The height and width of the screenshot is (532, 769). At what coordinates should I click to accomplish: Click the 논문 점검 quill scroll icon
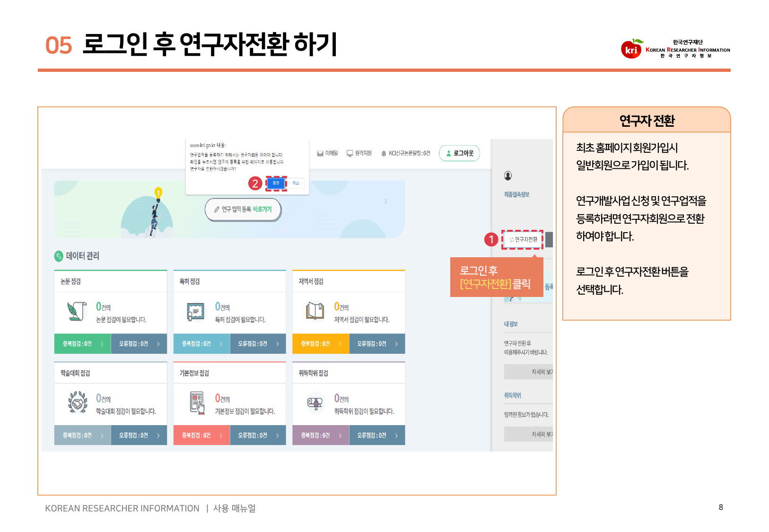pos(77,311)
